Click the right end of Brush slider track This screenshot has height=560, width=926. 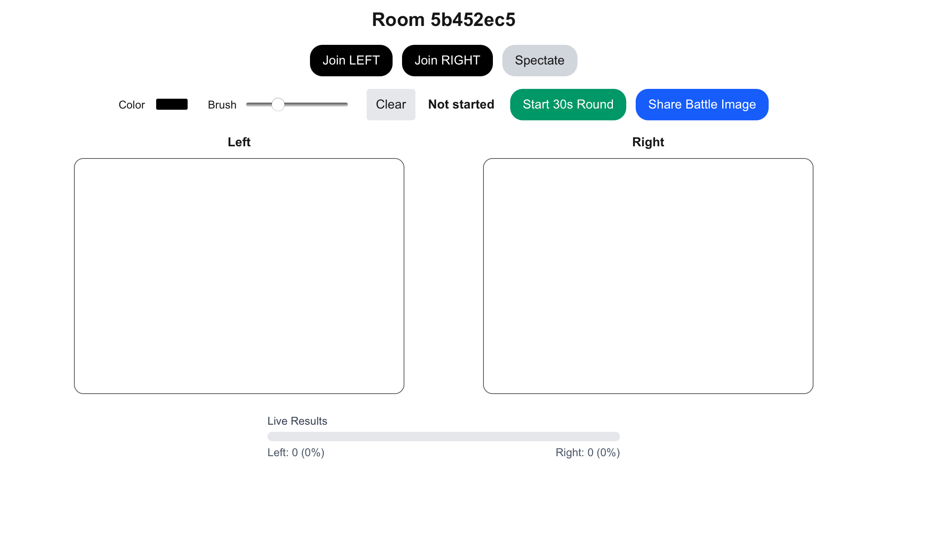[x=345, y=105]
